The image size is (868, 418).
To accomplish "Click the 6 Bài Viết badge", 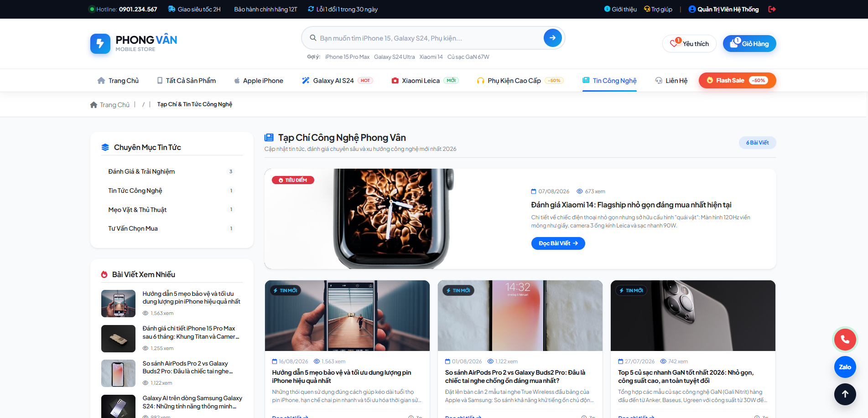I will [757, 143].
